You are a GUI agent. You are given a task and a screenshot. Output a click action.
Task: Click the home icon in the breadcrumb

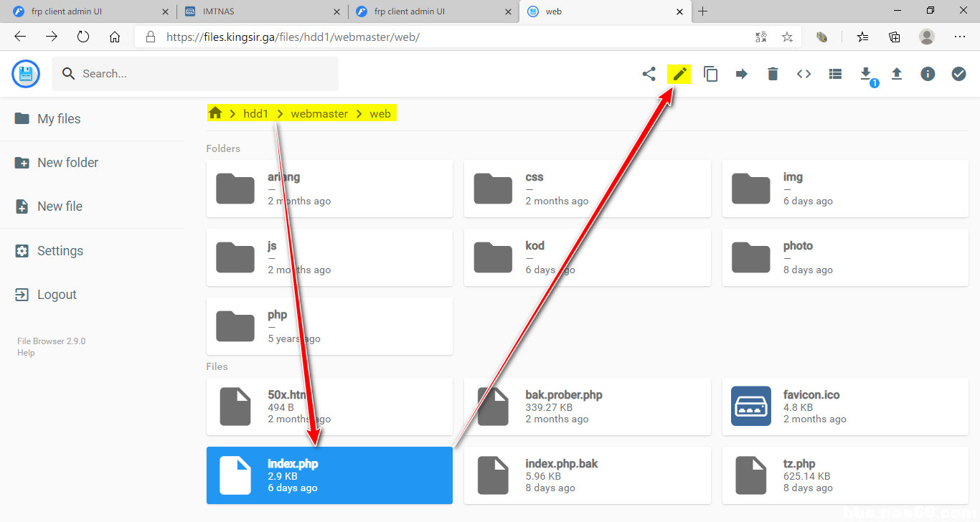pos(215,113)
